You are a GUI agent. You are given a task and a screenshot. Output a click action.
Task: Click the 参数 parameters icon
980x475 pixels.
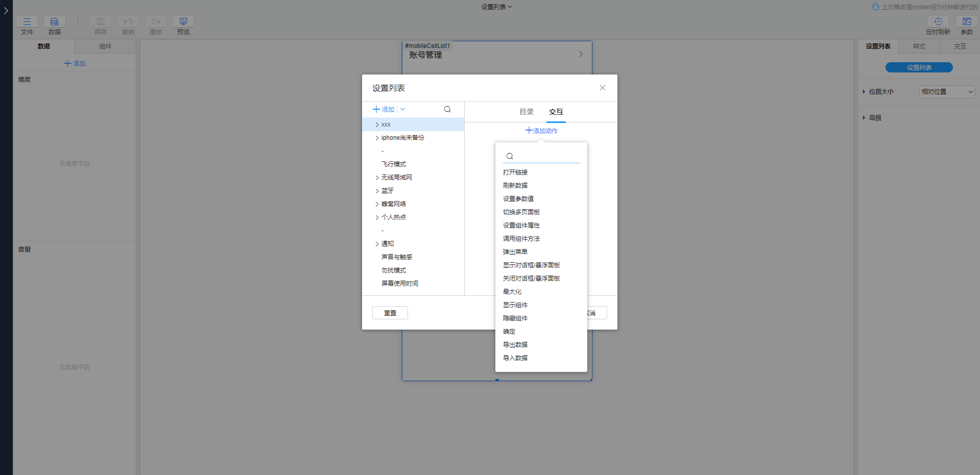[x=966, y=22]
